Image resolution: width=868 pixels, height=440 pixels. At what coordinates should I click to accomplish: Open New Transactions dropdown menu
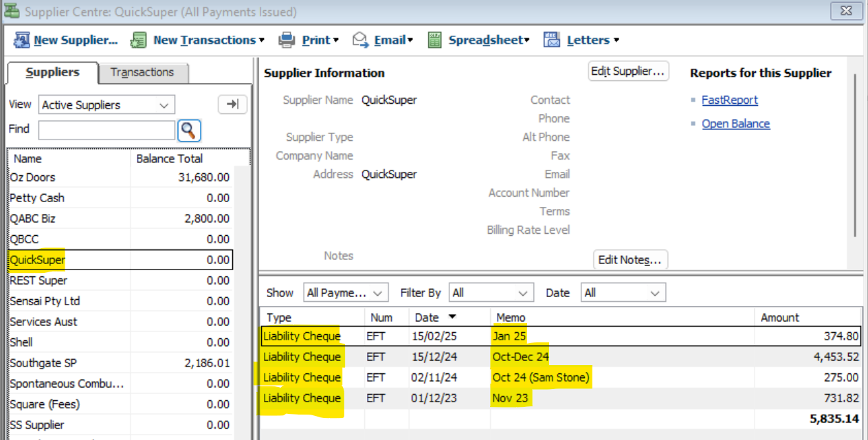[x=209, y=40]
